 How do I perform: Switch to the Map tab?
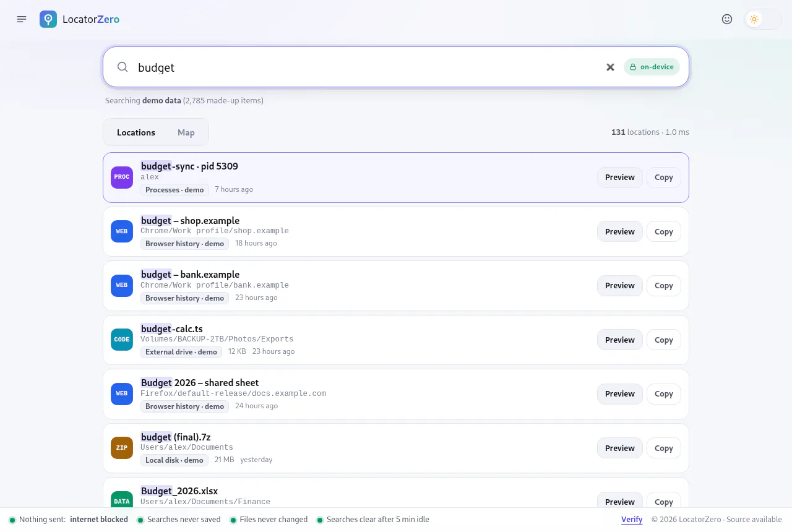point(186,132)
